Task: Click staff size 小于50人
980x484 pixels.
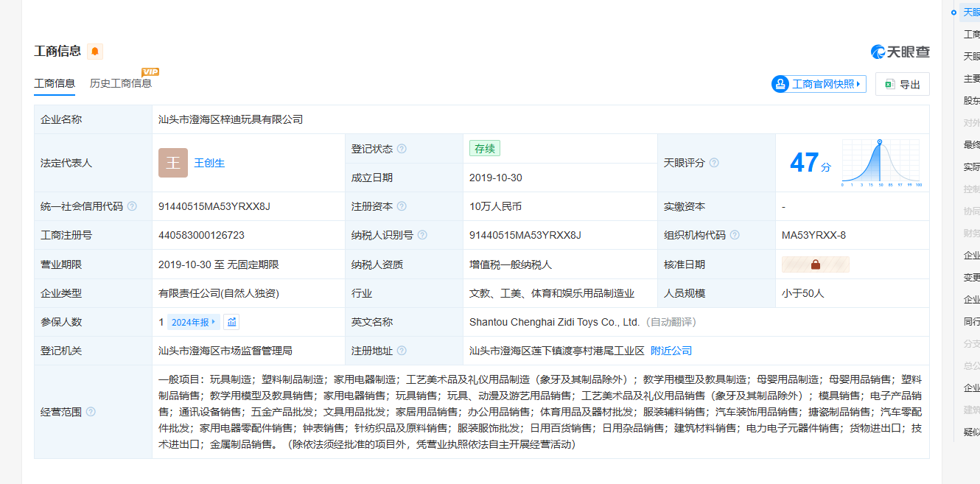Action: (x=803, y=293)
